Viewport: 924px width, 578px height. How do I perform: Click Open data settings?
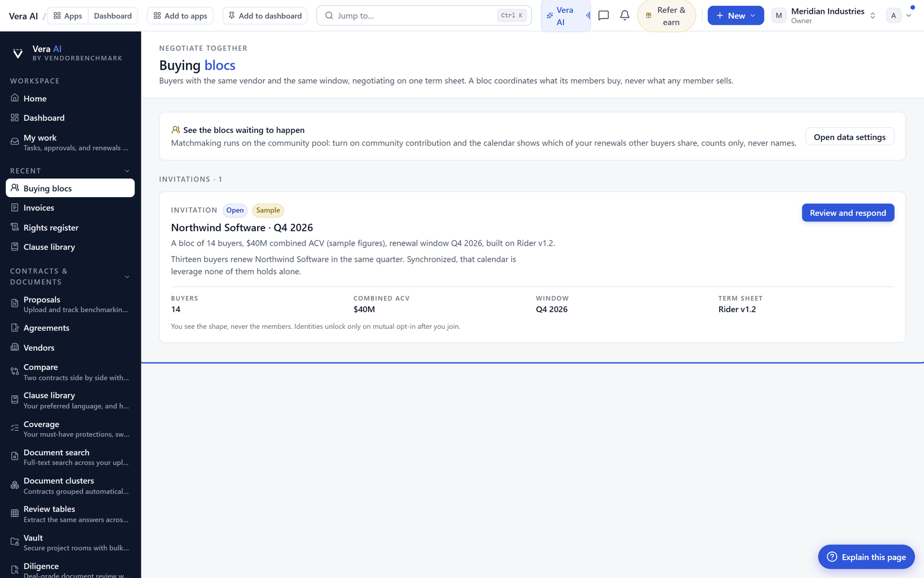click(850, 137)
